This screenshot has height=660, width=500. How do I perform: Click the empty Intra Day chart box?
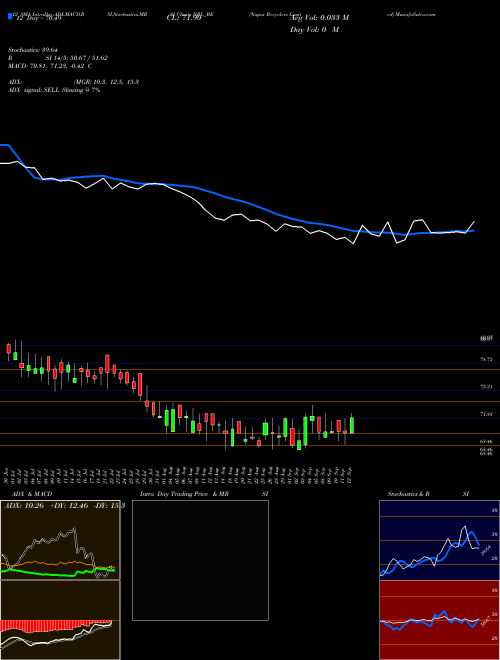pos(200,560)
